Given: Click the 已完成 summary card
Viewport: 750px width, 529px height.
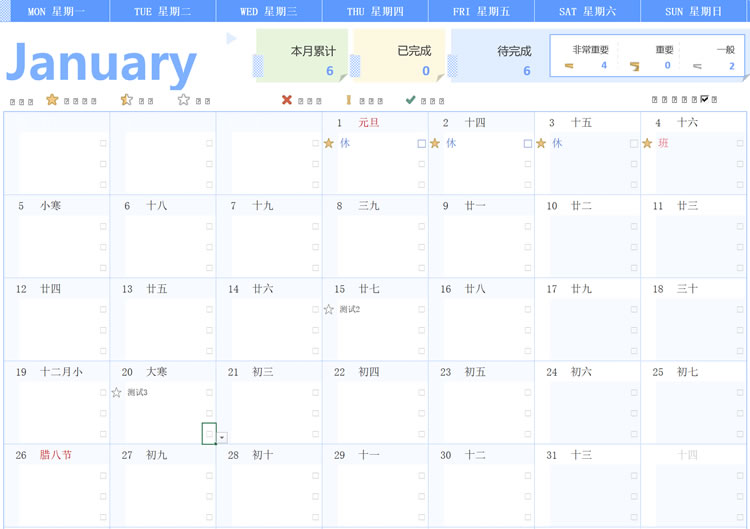Looking at the screenshot, I should [399, 55].
